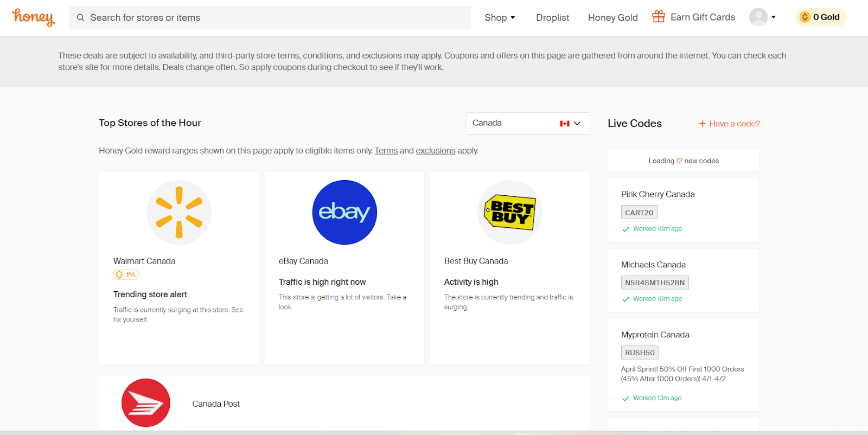Open the Terms link
Image resolution: width=868 pixels, height=435 pixels.
(386, 151)
